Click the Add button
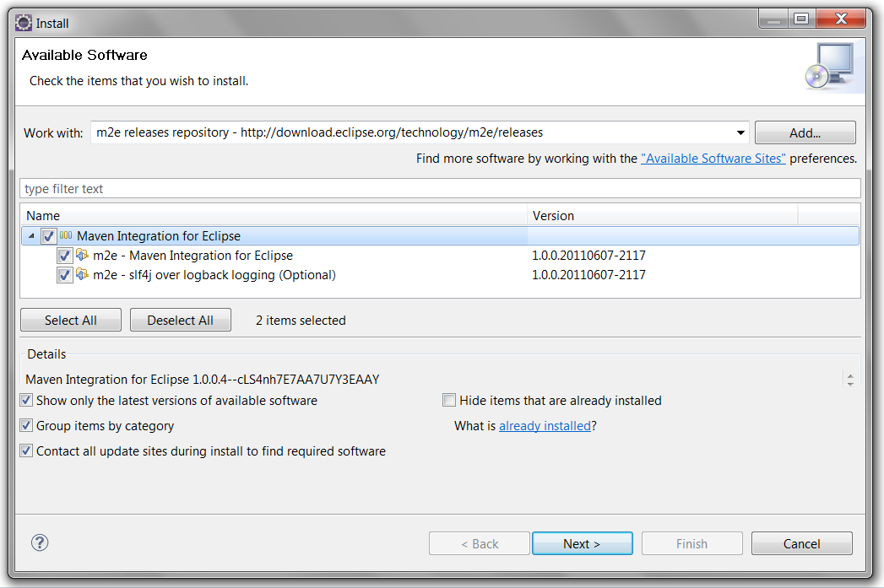This screenshot has width=884, height=588. pos(805,132)
